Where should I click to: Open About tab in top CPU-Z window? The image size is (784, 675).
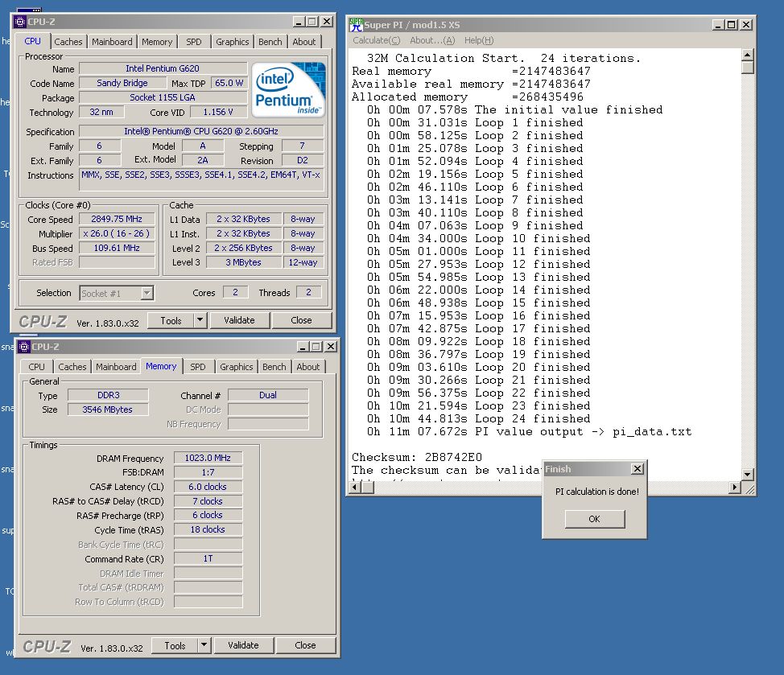coord(304,42)
